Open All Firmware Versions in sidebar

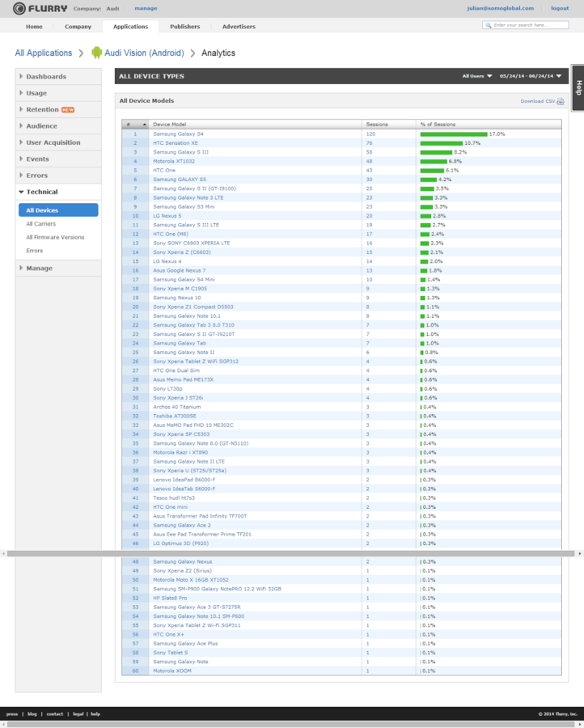point(55,237)
